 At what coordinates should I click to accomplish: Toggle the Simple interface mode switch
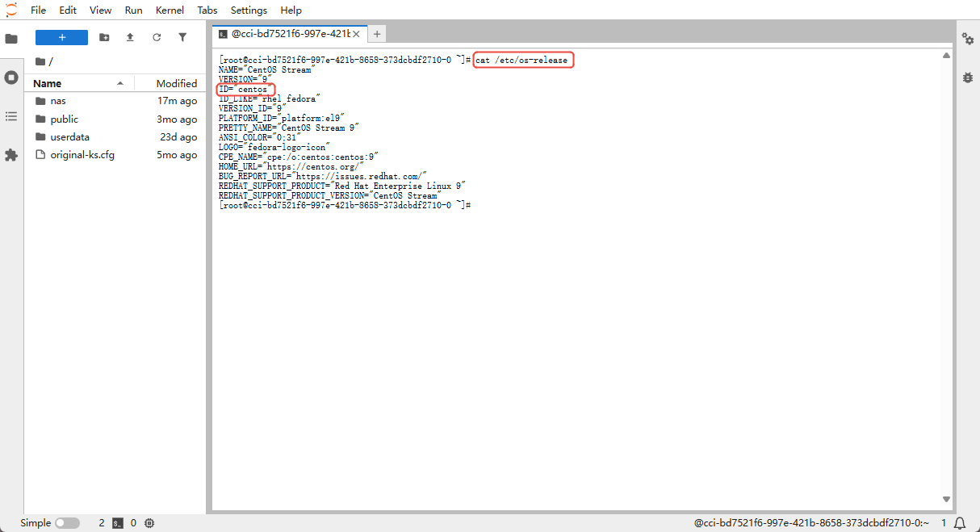(x=67, y=523)
